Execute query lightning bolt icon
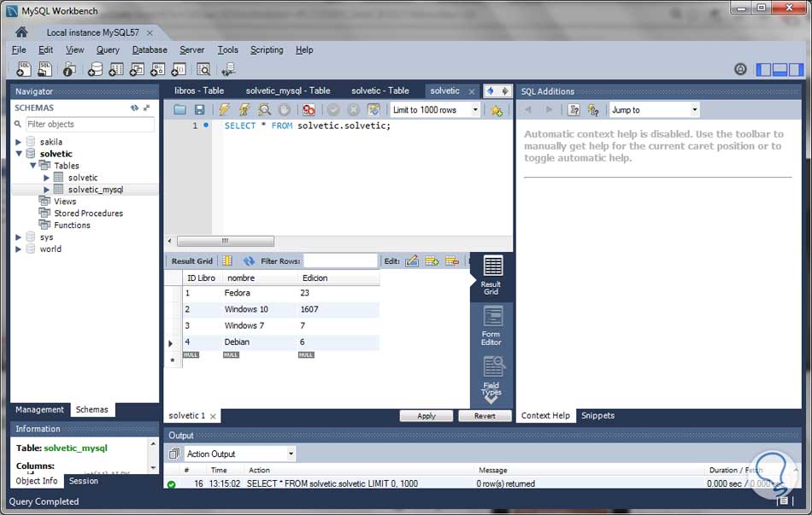Screen dimensions: 812x515 pos(224,109)
